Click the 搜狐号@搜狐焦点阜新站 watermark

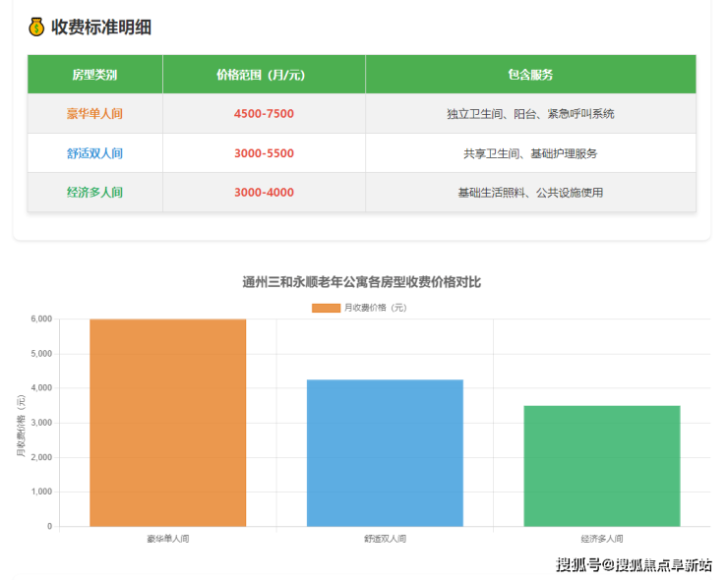click(634, 564)
